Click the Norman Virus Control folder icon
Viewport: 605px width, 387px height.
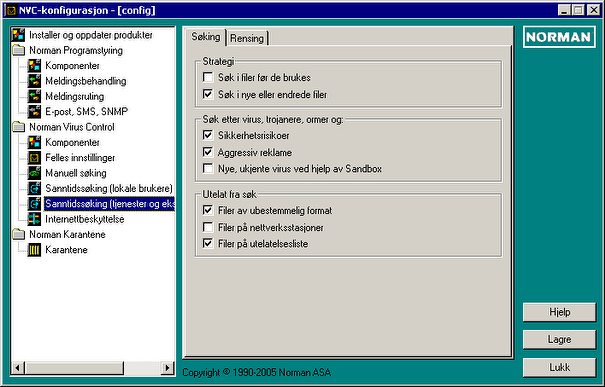tap(18, 127)
